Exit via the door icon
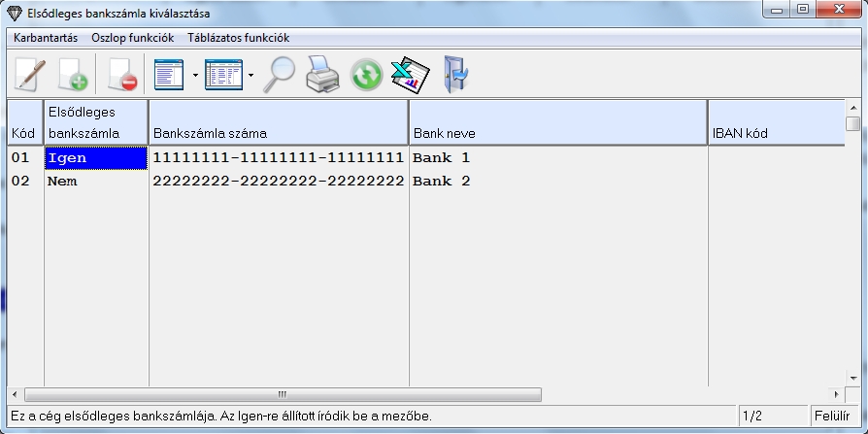Image resolution: width=868 pixels, height=434 pixels. tap(454, 75)
